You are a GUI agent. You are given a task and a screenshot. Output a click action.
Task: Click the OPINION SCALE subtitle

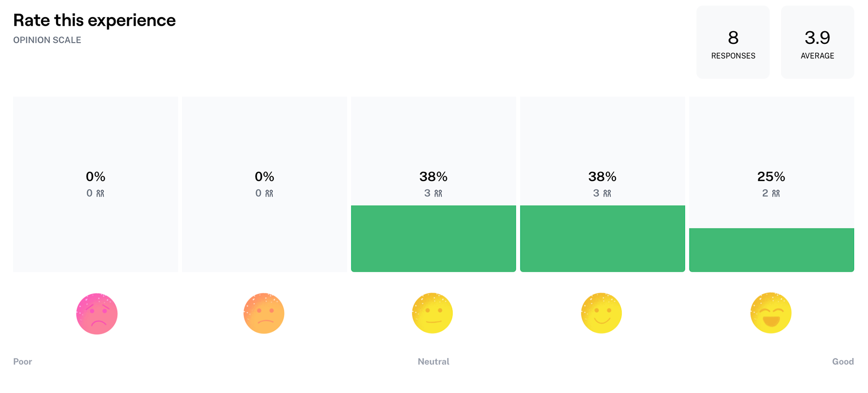47,40
